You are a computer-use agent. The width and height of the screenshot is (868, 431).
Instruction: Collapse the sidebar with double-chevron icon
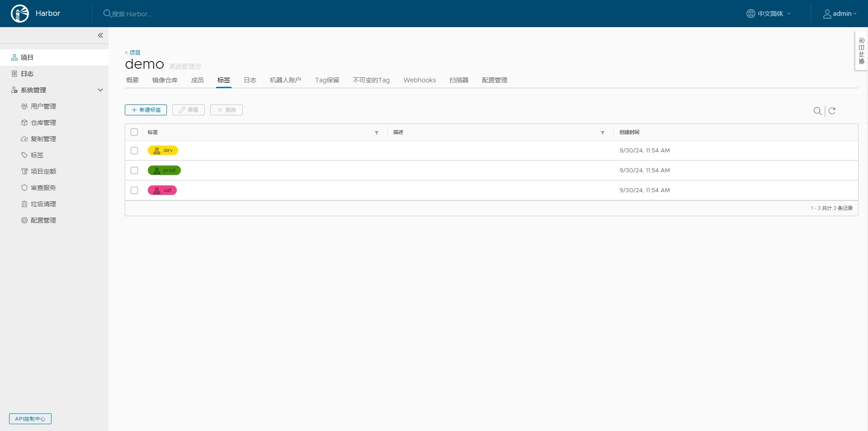click(x=100, y=35)
